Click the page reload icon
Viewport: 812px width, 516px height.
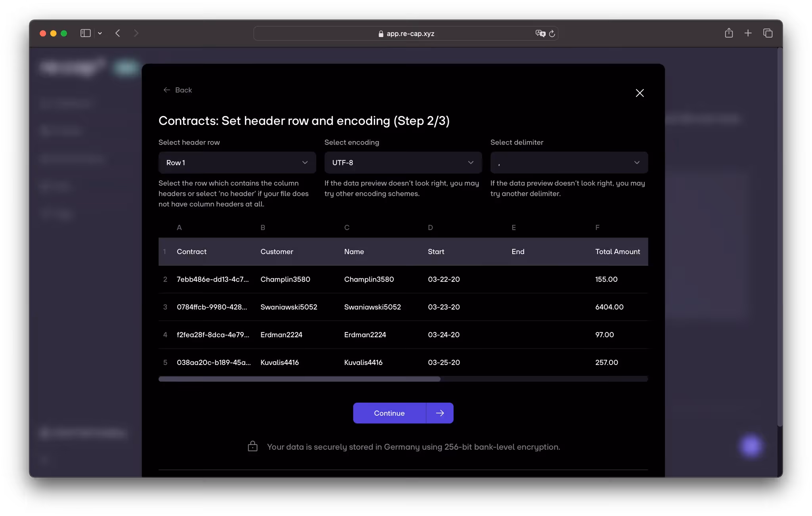(552, 34)
